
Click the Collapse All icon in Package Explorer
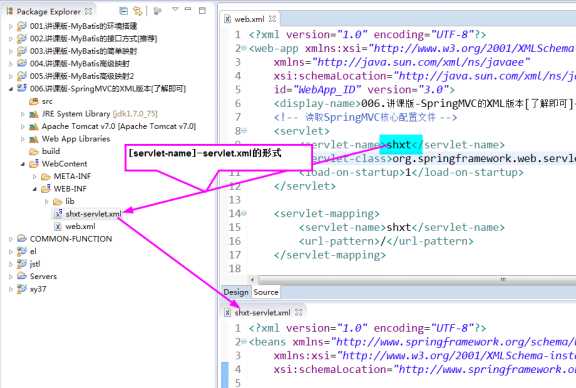[124, 11]
